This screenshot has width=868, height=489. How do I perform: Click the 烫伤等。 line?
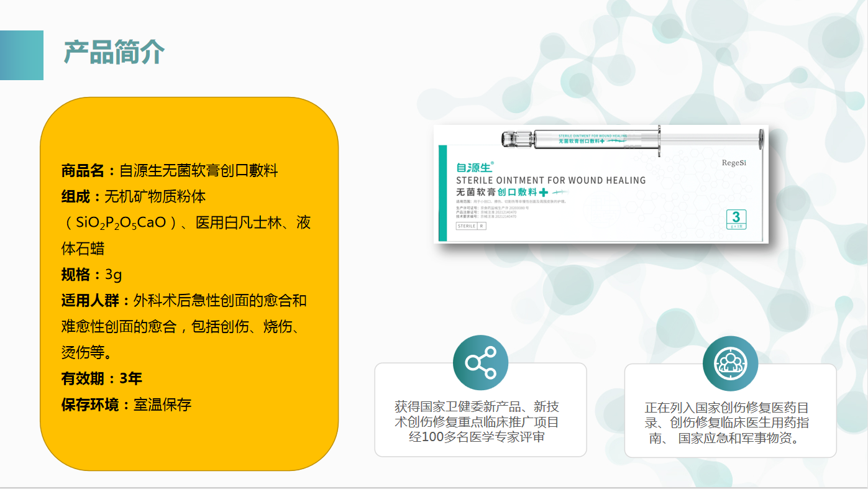click(x=88, y=353)
